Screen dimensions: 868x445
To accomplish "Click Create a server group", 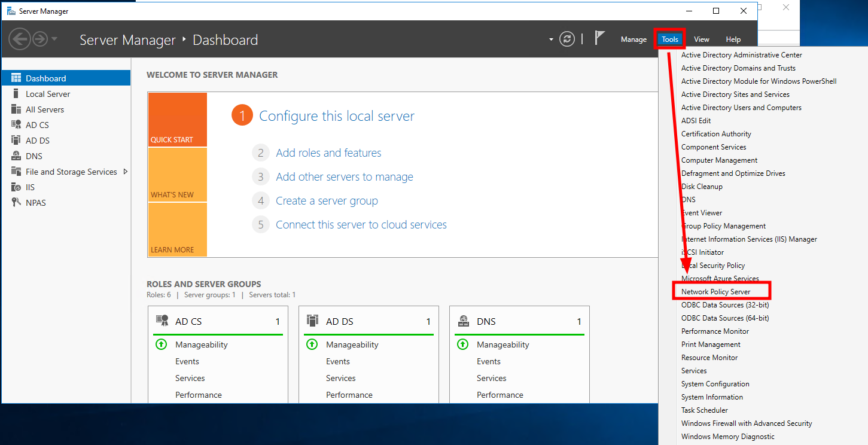I will 327,200.
